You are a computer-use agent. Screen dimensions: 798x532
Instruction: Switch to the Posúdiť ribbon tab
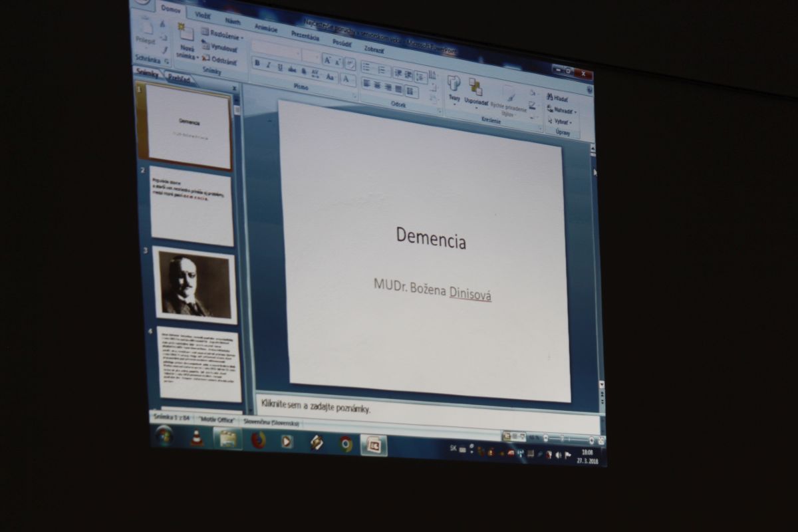[x=342, y=43]
